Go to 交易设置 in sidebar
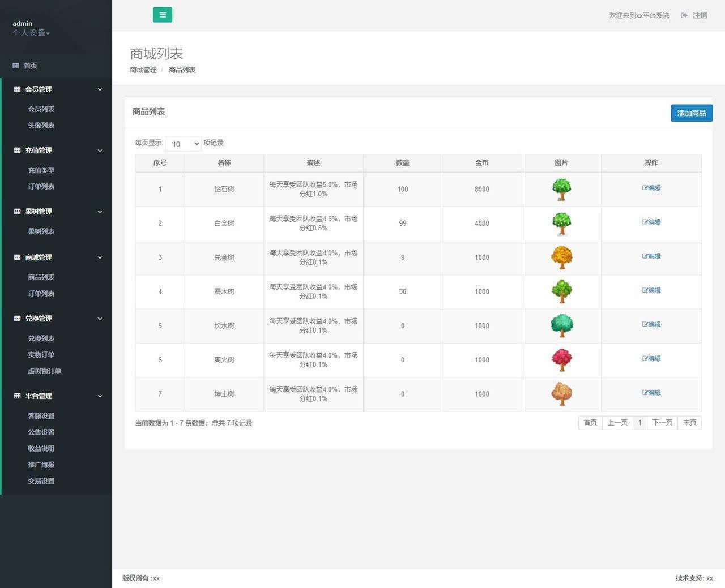 (41, 481)
